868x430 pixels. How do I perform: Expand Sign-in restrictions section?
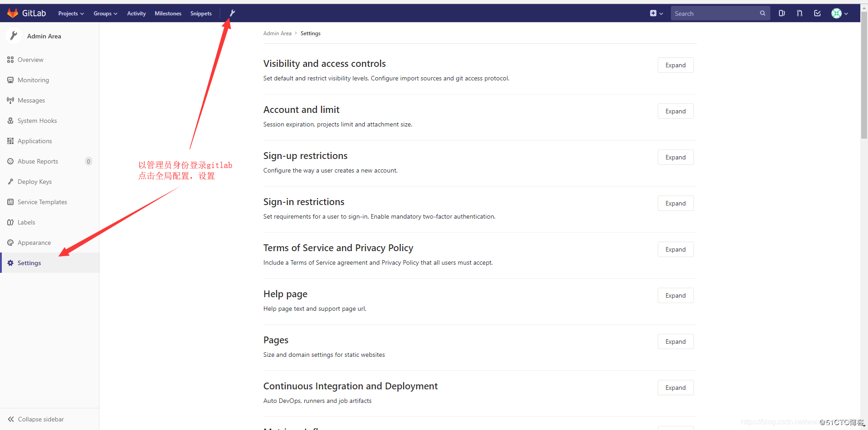675,203
